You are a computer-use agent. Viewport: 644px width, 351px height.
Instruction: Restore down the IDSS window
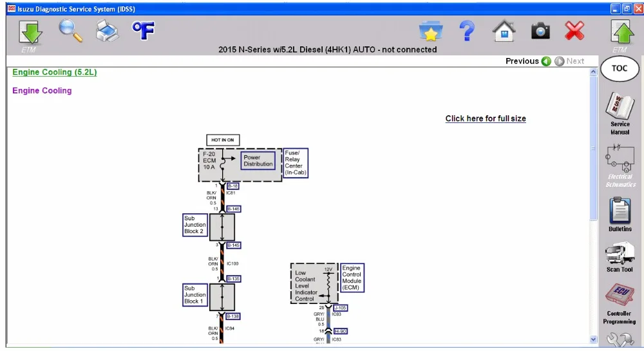tap(627, 8)
